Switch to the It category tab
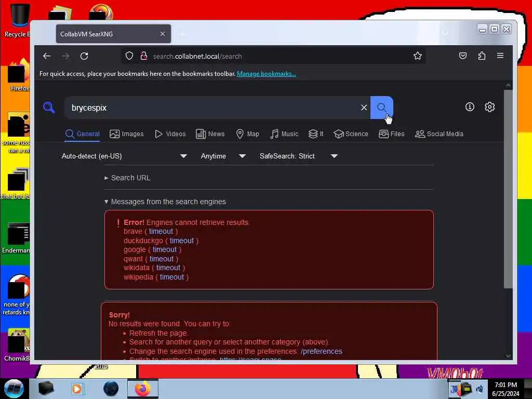The image size is (532, 399). pyautogui.click(x=316, y=134)
